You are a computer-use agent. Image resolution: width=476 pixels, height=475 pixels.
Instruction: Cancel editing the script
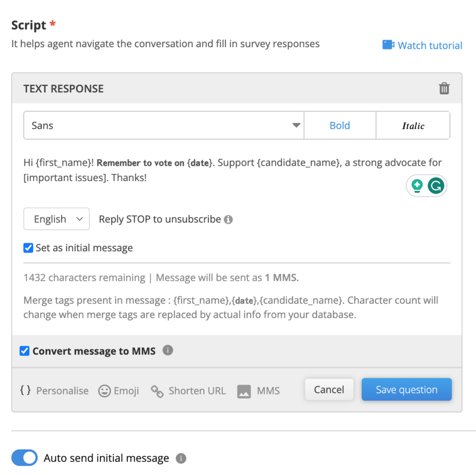point(329,389)
